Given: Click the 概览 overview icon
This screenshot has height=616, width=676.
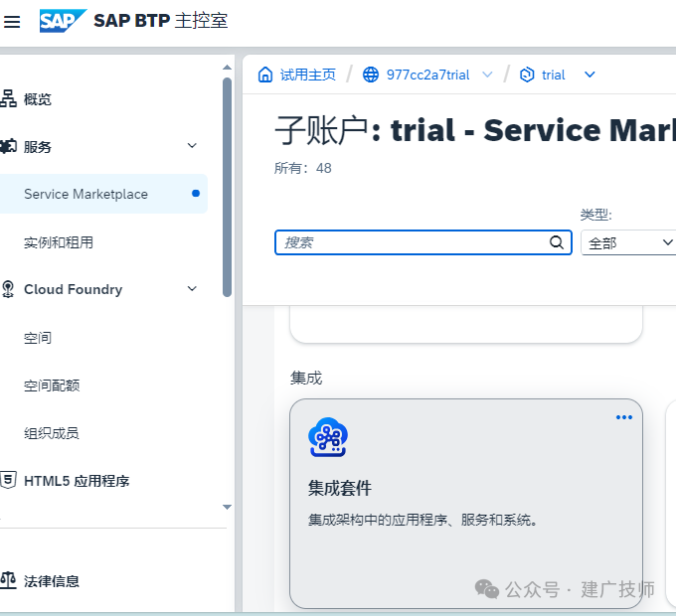Looking at the screenshot, I should pos(9,98).
